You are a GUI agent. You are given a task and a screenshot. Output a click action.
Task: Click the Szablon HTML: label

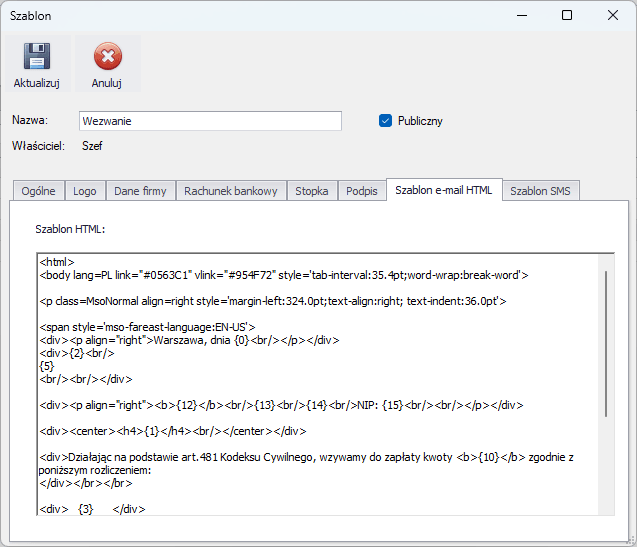[x=70, y=229]
